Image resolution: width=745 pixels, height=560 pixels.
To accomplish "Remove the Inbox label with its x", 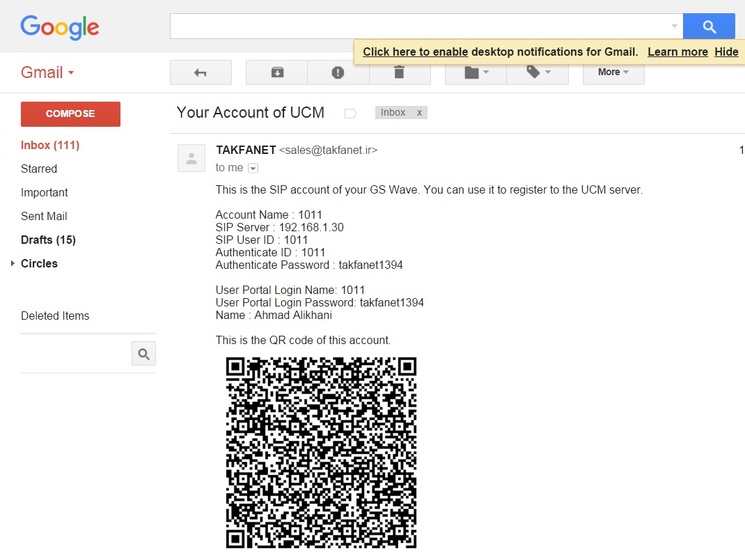I will coord(420,113).
